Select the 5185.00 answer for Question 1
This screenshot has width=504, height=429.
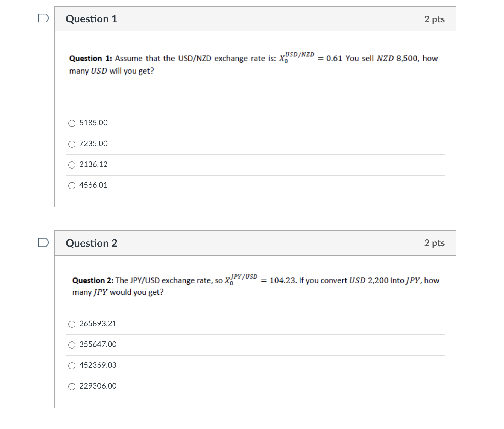72,123
